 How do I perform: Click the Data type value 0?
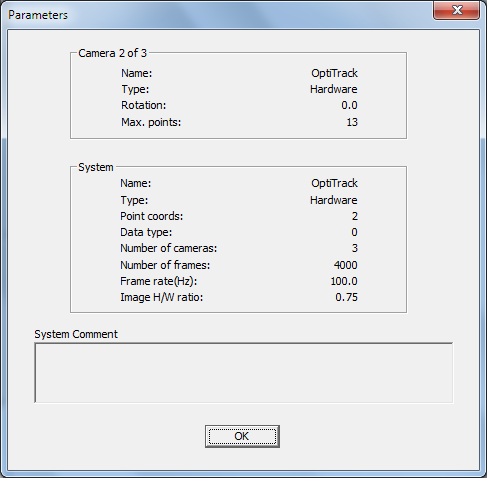pos(354,232)
